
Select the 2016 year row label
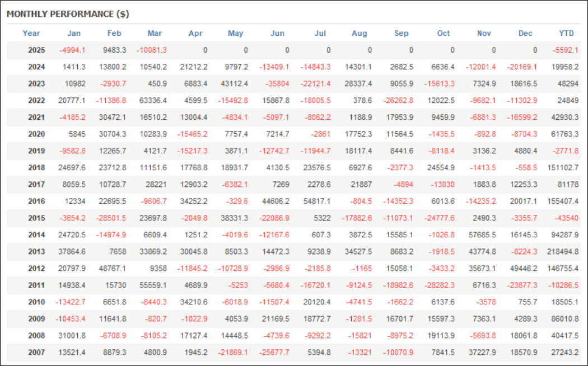pos(36,201)
